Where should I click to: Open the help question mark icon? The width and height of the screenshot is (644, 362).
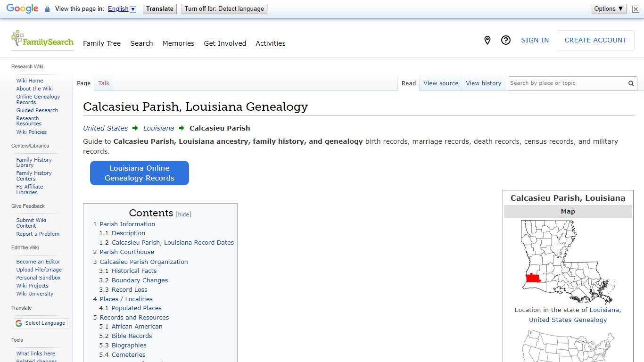[x=506, y=41]
